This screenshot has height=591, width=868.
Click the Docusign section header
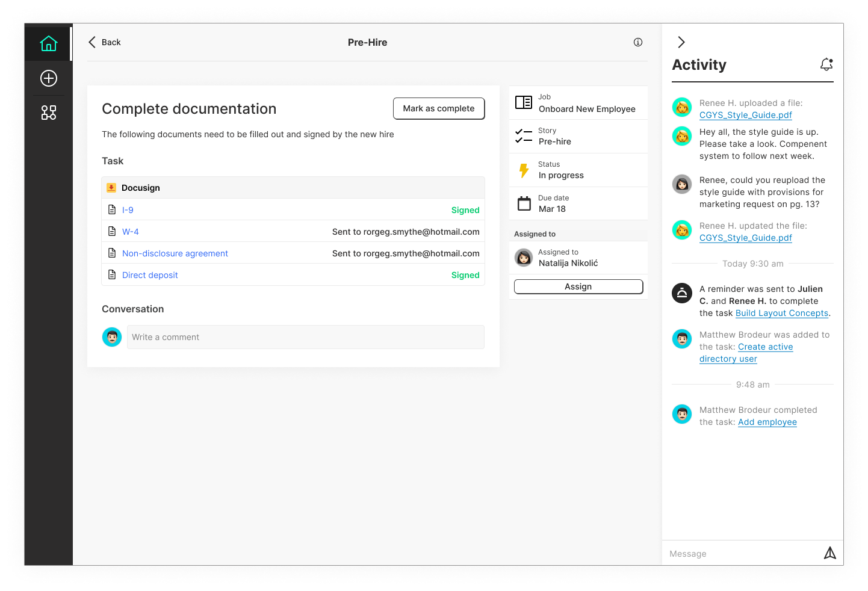click(293, 188)
